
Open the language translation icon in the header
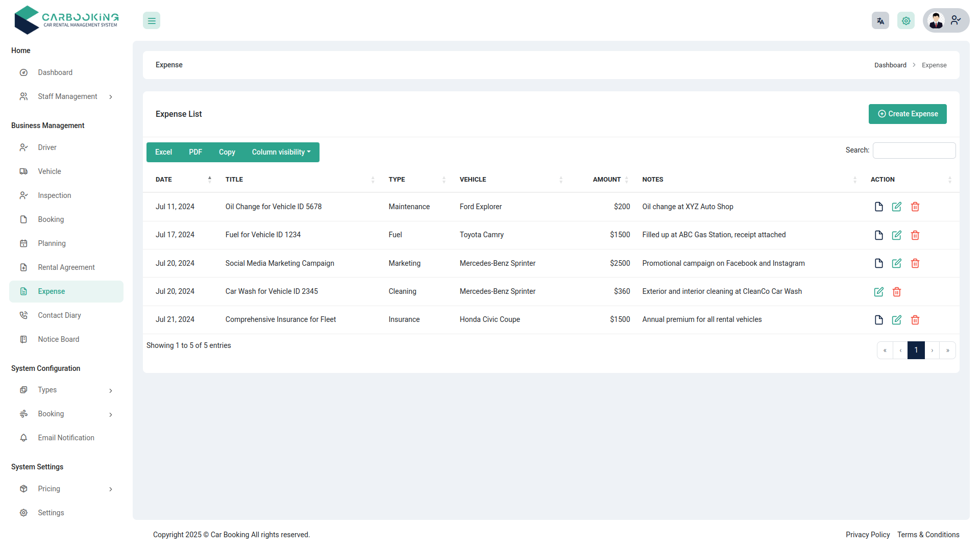(x=880, y=20)
